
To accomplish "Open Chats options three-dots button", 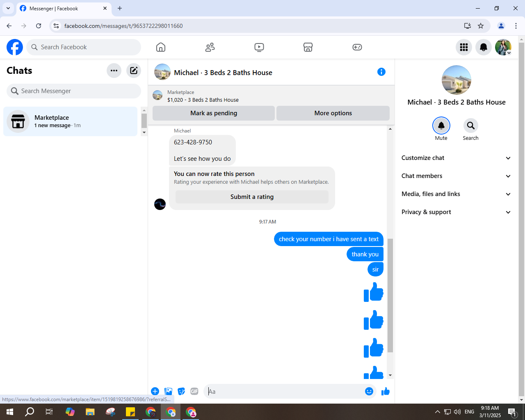I will pyautogui.click(x=114, y=71).
